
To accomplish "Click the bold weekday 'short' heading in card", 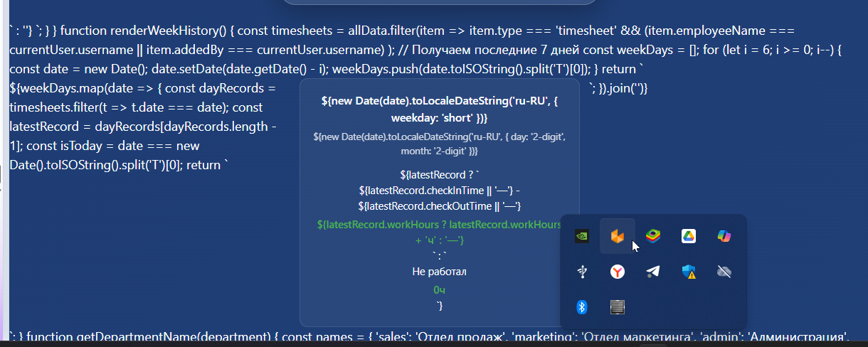I will pyautogui.click(x=439, y=110).
